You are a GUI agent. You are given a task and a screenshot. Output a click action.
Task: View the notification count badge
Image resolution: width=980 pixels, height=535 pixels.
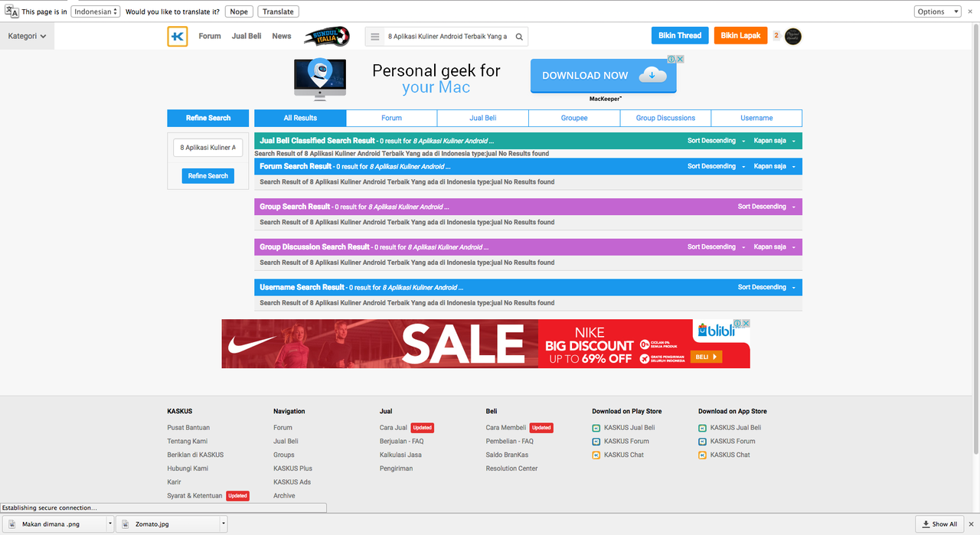(776, 35)
